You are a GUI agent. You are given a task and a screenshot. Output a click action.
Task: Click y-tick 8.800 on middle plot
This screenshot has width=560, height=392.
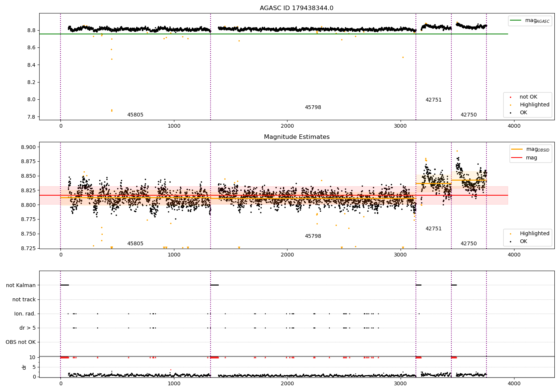pos(29,205)
